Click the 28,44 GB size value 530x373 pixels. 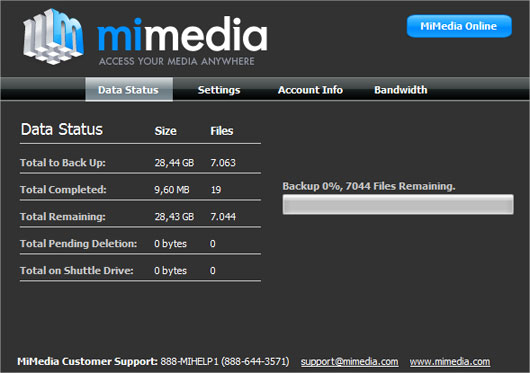pos(174,163)
